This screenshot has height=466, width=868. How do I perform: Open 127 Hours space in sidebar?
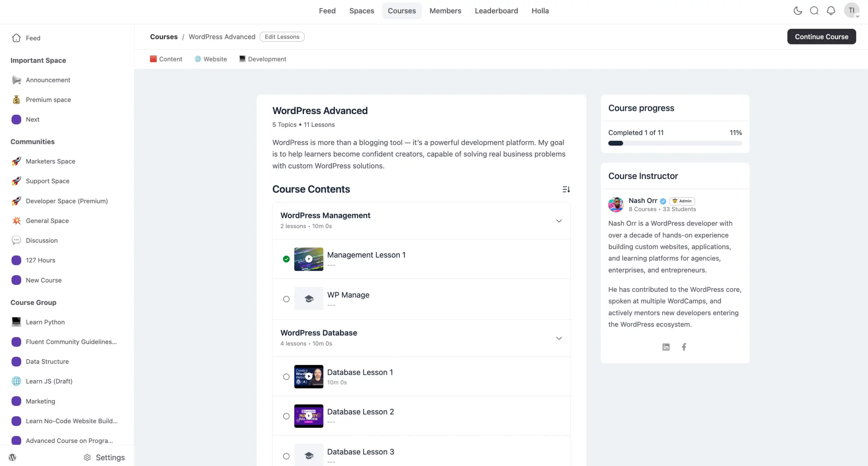pos(40,260)
